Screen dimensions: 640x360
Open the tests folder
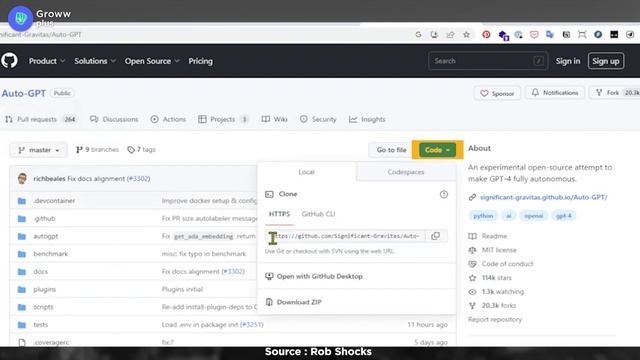(x=40, y=324)
